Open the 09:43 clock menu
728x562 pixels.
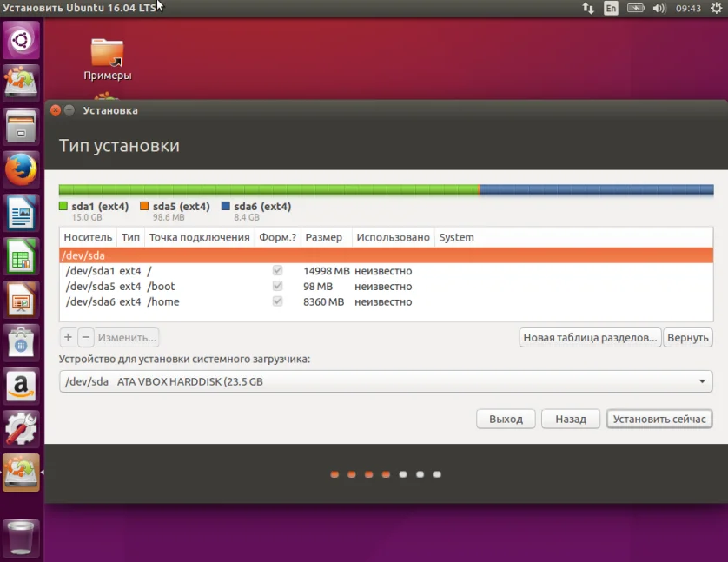click(688, 9)
